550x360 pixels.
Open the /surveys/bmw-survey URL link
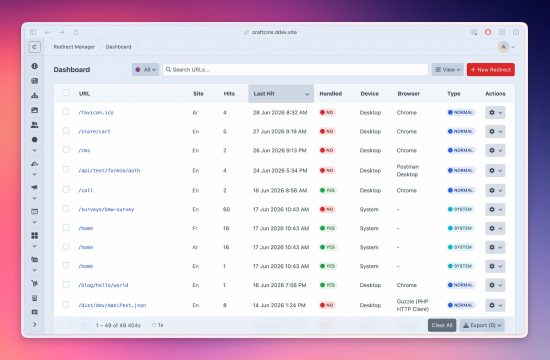[106, 209]
